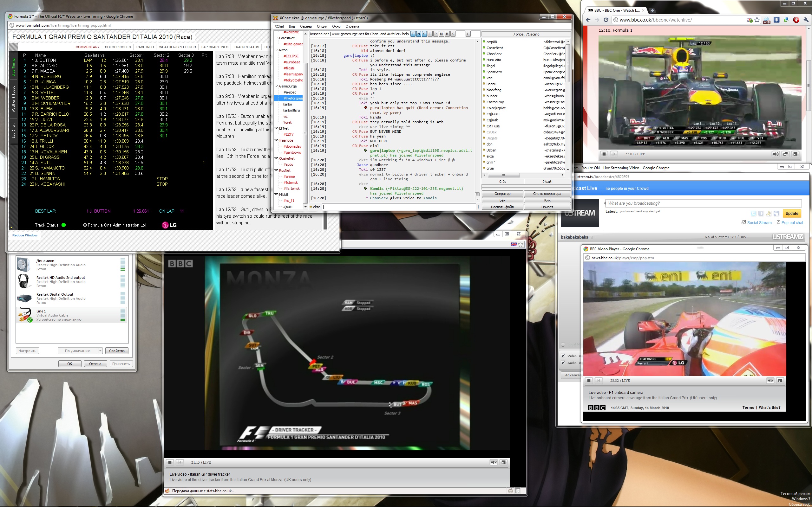Uncheck the Audio Broadcast checkbox in Ustream

click(x=563, y=363)
